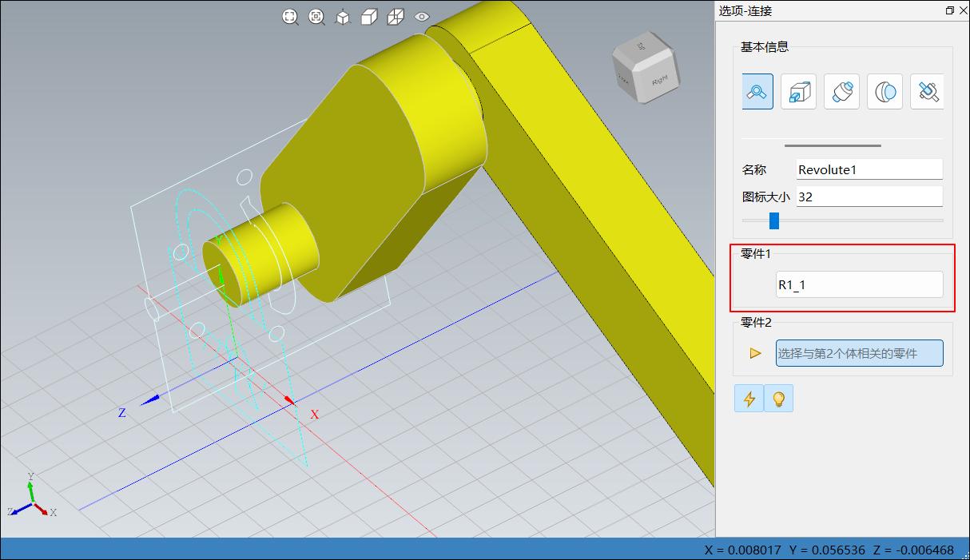This screenshot has height=560, width=970.
Task: Select the revolute joint type icon
Action: (757, 92)
